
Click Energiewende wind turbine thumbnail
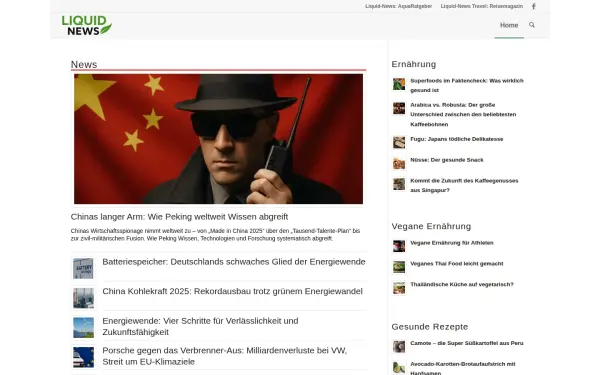coord(83,328)
